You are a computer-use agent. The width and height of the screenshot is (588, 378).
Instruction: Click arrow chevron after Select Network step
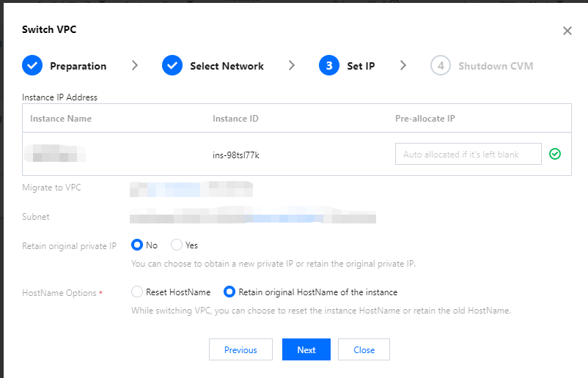click(292, 66)
